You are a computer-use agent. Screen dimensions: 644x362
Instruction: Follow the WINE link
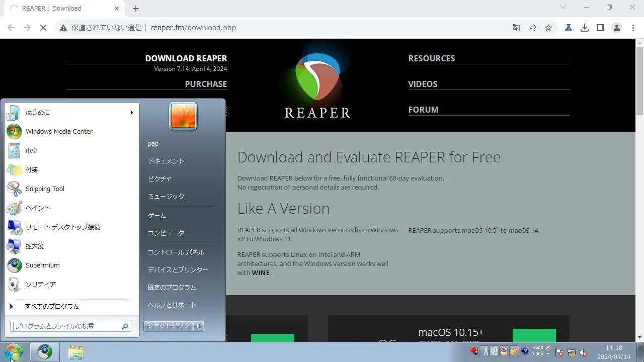point(261,273)
